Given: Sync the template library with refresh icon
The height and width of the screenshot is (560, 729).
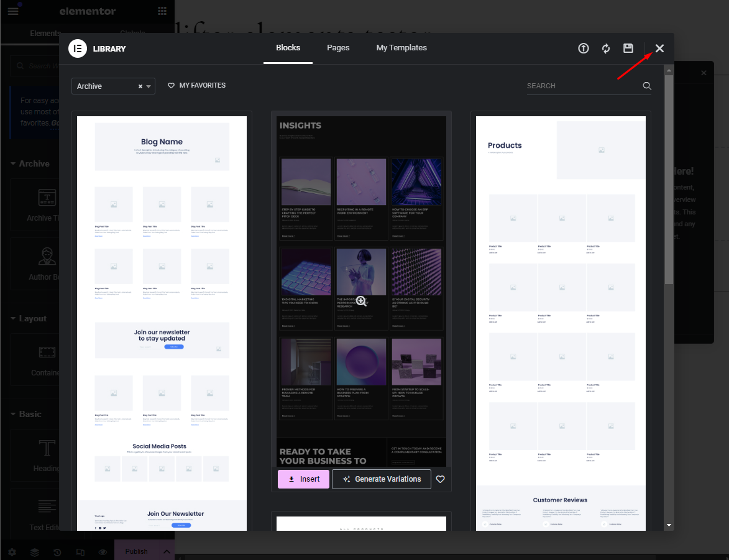Looking at the screenshot, I should tap(605, 48).
